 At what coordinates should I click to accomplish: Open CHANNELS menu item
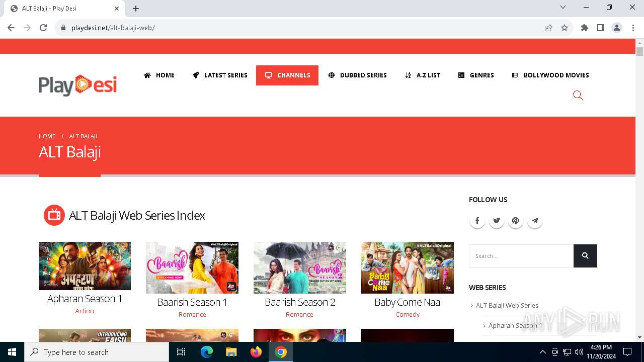pos(287,75)
